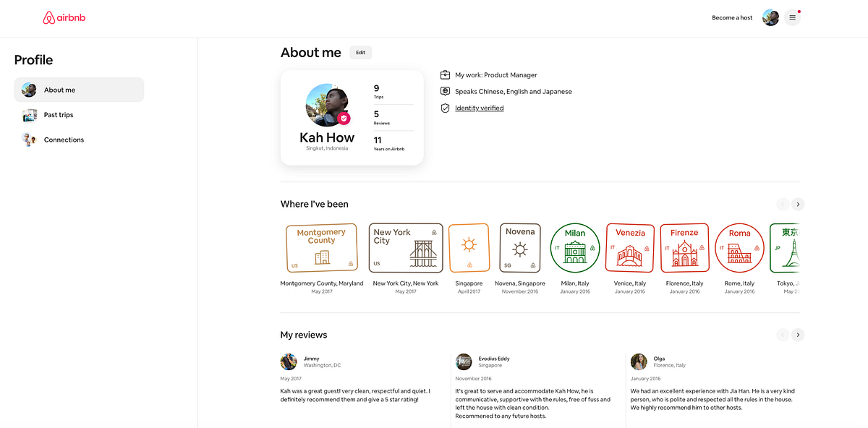Viewport: 868px width, 428px height.
Task: Click the Kah How profile photo
Action: point(327,105)
